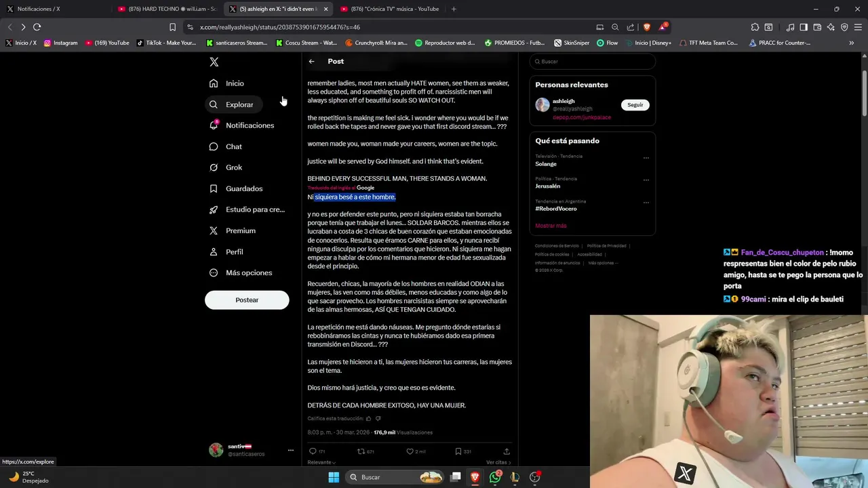
Task: Open Guardados bookmarks in sidebar
Action: 236,188
